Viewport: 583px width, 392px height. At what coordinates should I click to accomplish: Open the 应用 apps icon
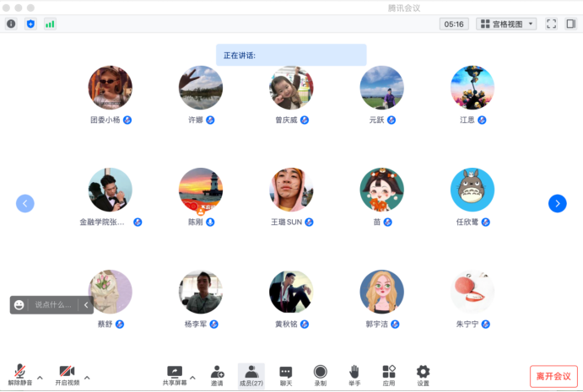(x=388, y=375)
